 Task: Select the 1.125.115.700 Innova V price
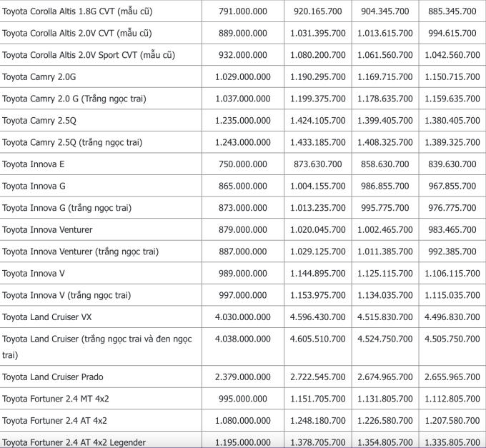pyautogui.click(x=385, y=273)
